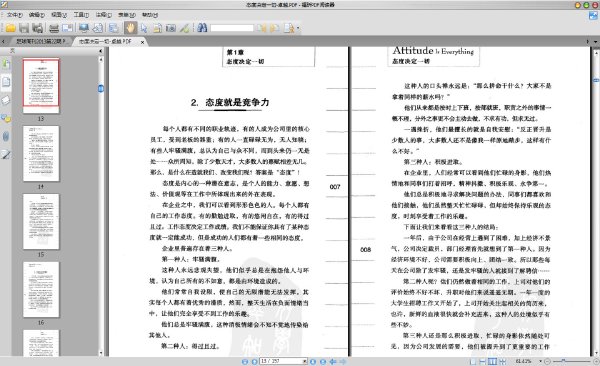Select the text copy tool icon
The width and height of the screenshot is (600, 366).
pyautogui.click(x=157, y=28)
